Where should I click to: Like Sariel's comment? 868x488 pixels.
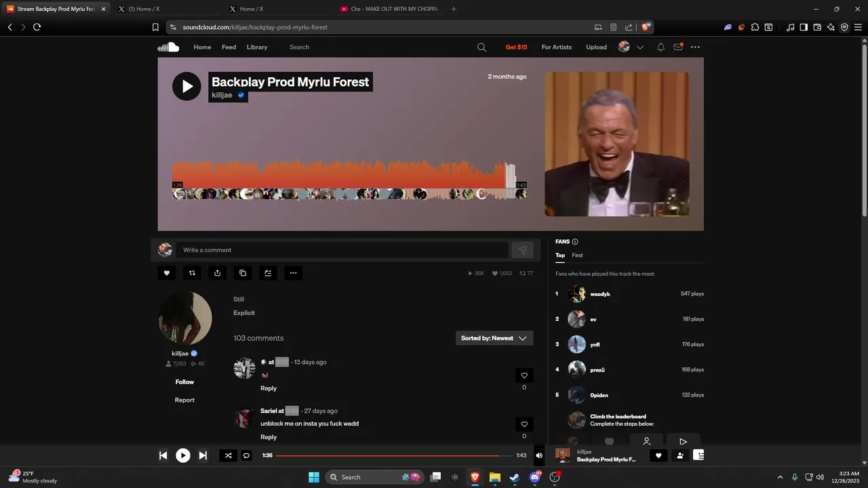pyautogui.click(x=524, y=424)
